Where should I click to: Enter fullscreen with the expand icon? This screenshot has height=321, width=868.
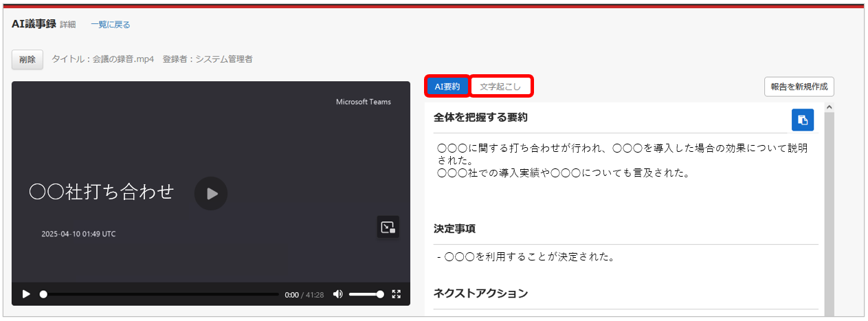point(396,294)
